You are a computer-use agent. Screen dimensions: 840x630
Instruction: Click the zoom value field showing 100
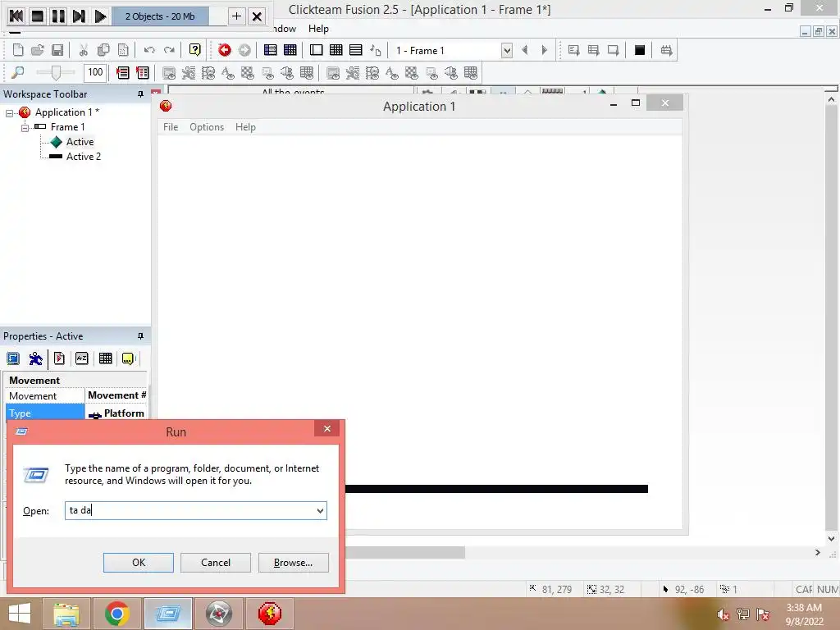coord(95,72)
